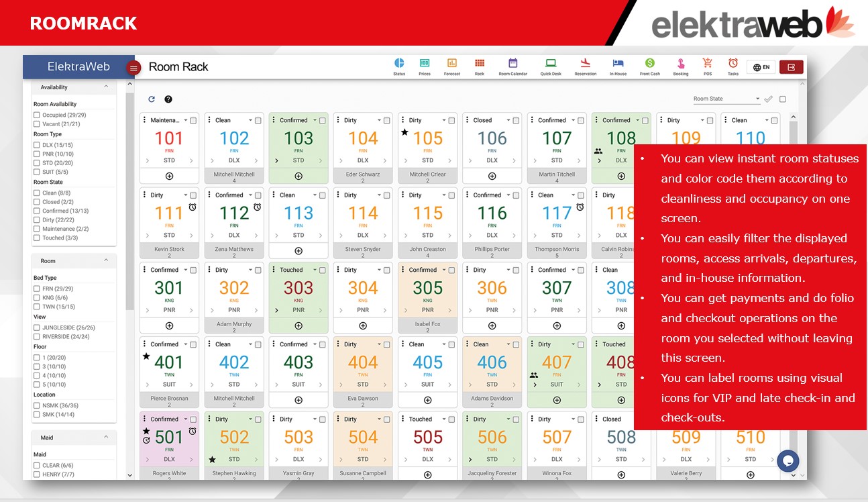Open the Status screen from the toolbar
Viewport: 868px width, 502px height.
(x=400, y=62)
